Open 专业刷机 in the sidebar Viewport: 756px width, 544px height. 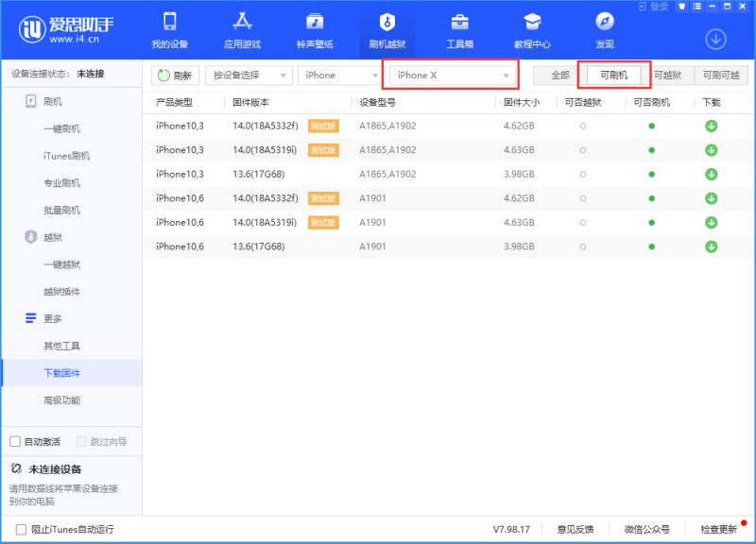click(61, 182)
